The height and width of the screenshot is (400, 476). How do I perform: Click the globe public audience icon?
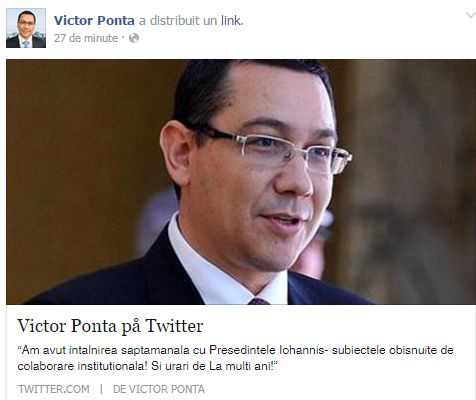134,38
